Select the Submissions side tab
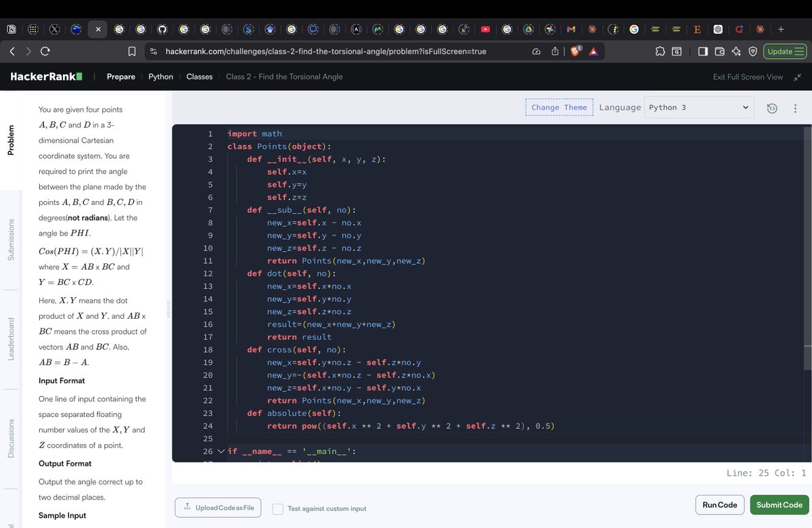 (x=10, y=240)
